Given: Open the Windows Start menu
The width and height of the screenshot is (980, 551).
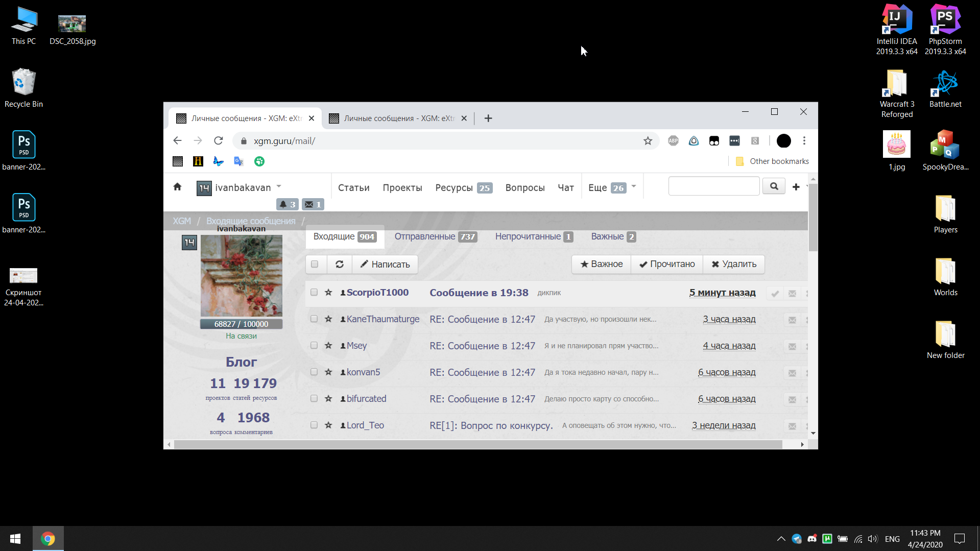Looking at the screenshot, I should (15, 539).
